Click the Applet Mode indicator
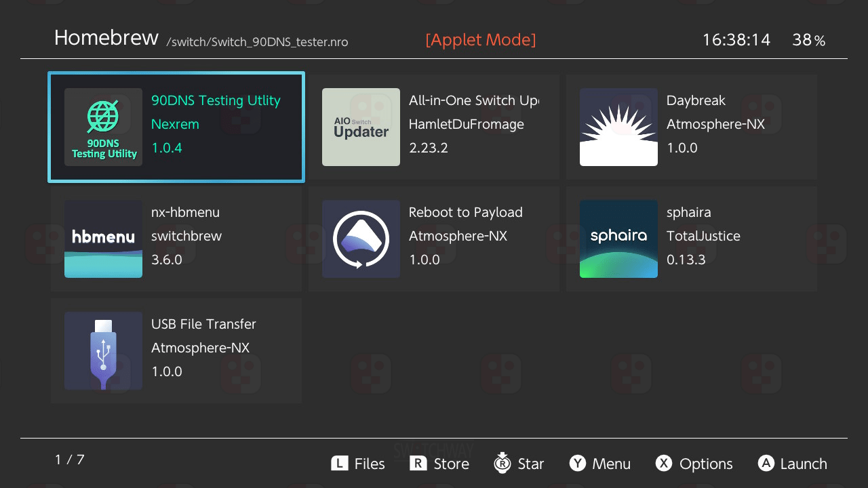 pos(480,40)
